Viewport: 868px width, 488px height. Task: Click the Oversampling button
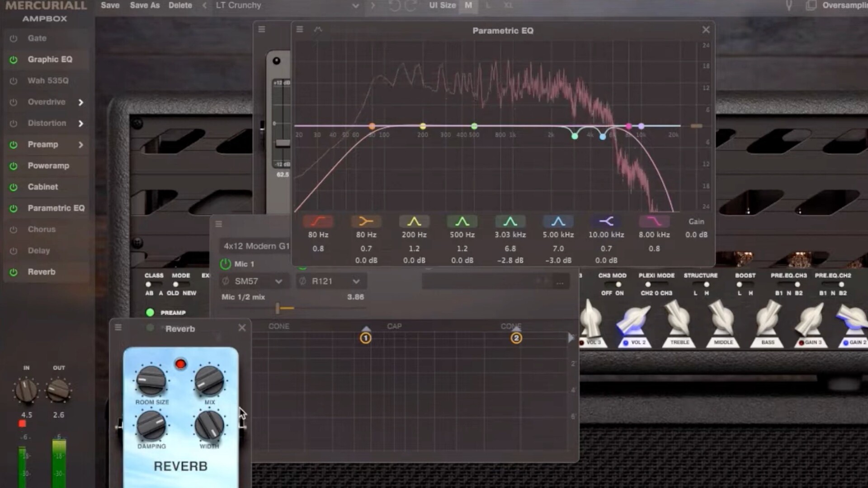pos(844,5)
